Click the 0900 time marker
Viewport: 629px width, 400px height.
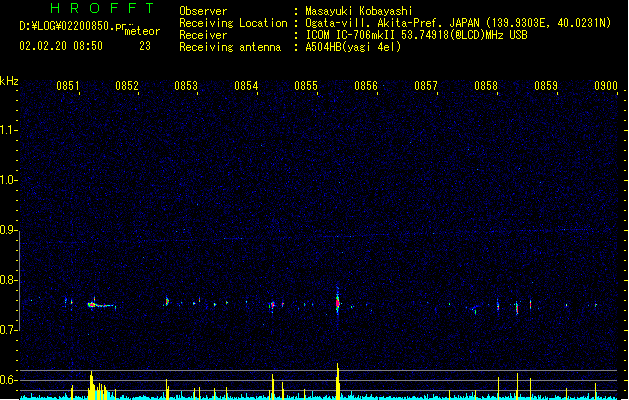(x=606, y=86)
